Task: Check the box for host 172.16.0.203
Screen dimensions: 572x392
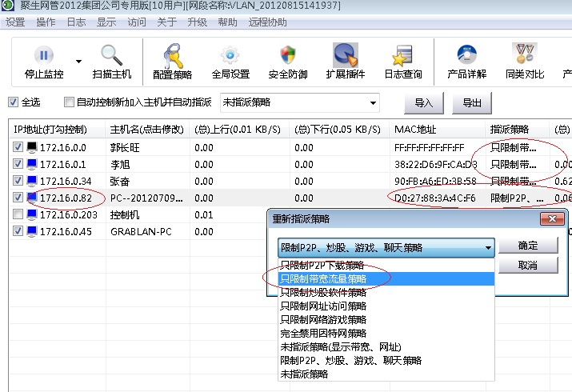Action: 18,214
